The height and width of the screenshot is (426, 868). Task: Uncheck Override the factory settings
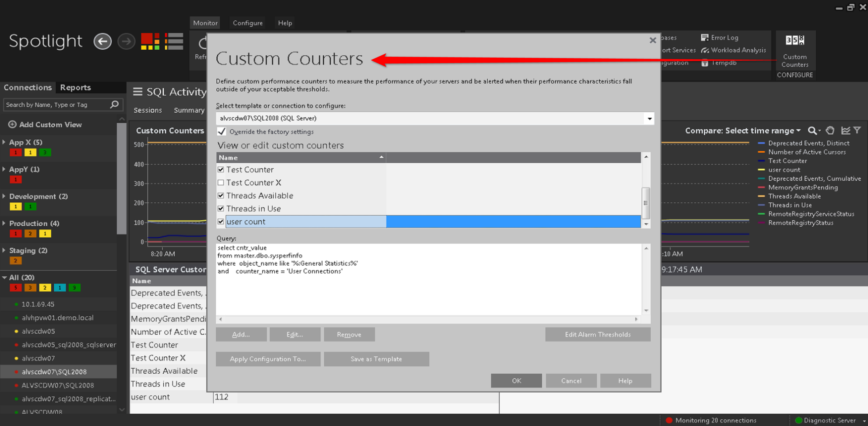coord(222,131)
